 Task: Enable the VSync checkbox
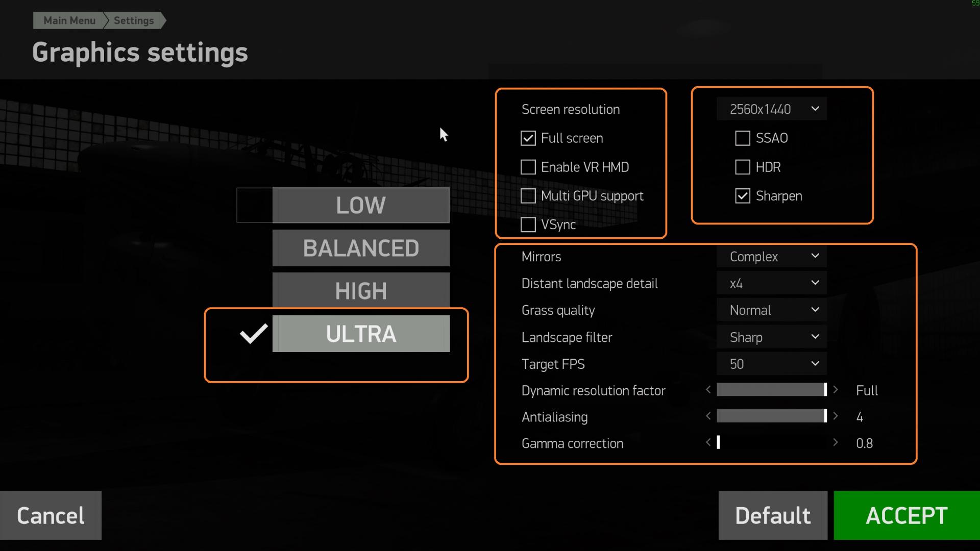click(x=528, y=224)
